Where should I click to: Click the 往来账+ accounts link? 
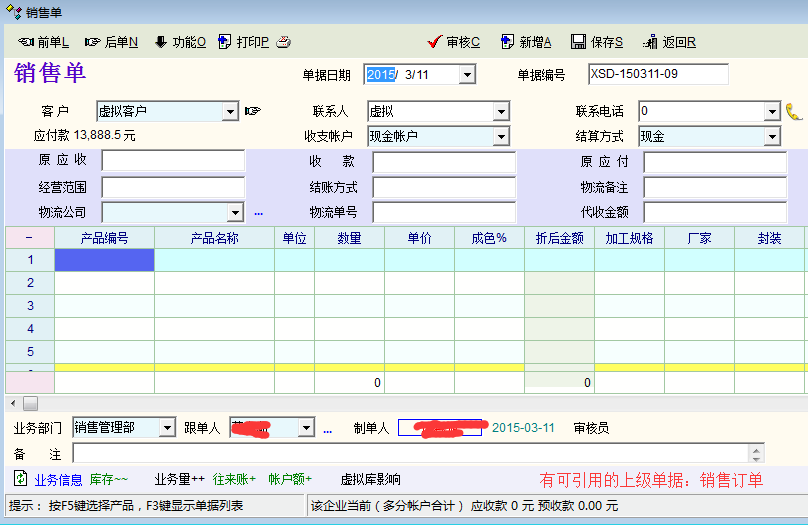[234, 479]
